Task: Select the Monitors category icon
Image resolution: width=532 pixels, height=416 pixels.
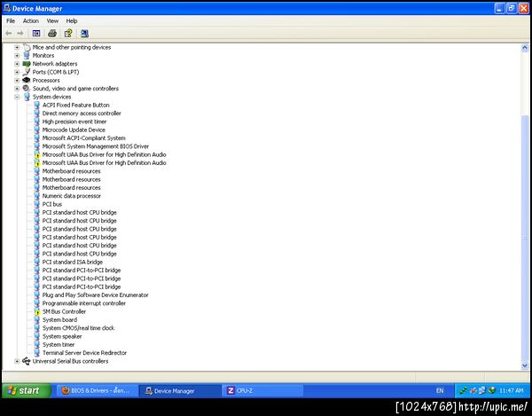Action: 27,55
